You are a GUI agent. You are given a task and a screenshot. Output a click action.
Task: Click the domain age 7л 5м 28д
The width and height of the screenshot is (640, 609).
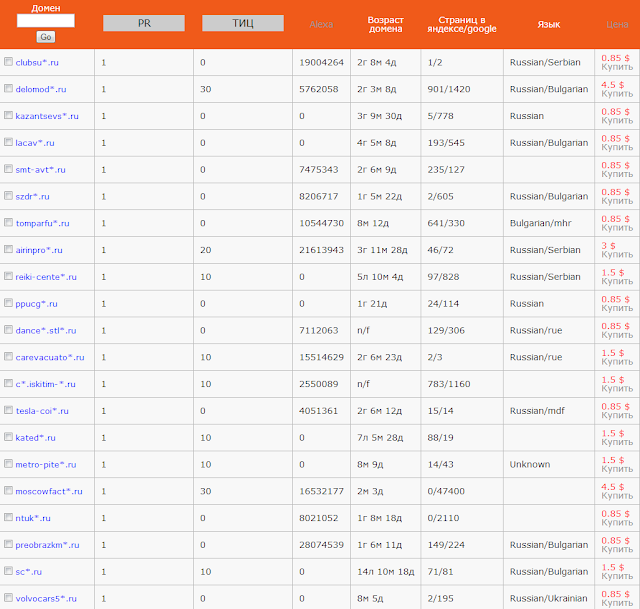(380, 438)
